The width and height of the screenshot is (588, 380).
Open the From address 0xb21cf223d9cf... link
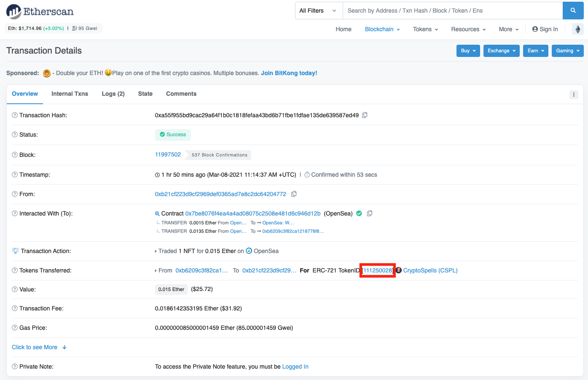[x=220, y=194]
